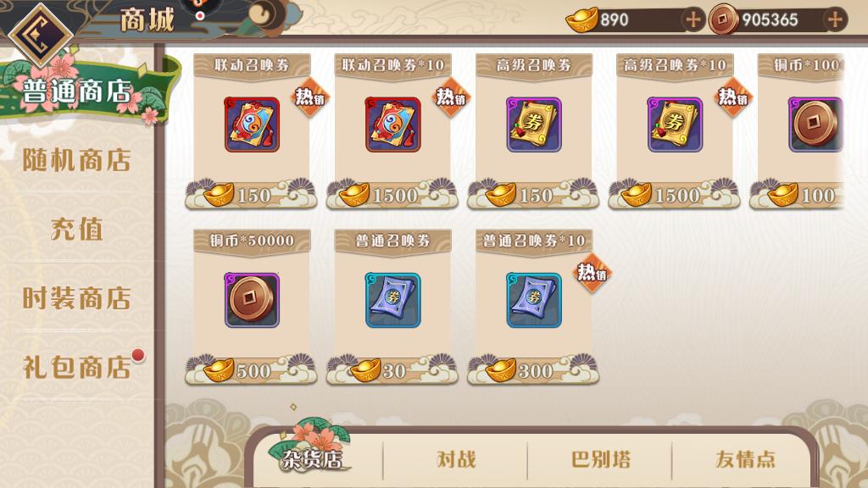868x488 pixels.
Task: Buy 铜币*50000 for 500 ingots
Action: pyautogui.click(x=251, y=369)
